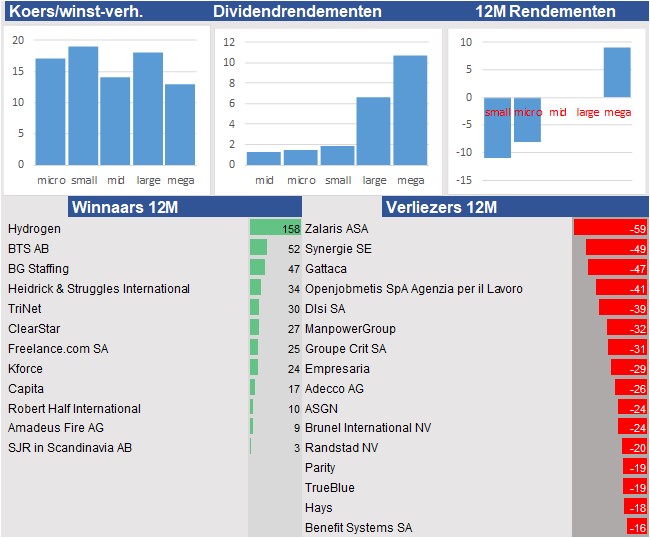The image size is (650, 538).
Task: Select Groupe Crit SA
Action: point(346,349)
